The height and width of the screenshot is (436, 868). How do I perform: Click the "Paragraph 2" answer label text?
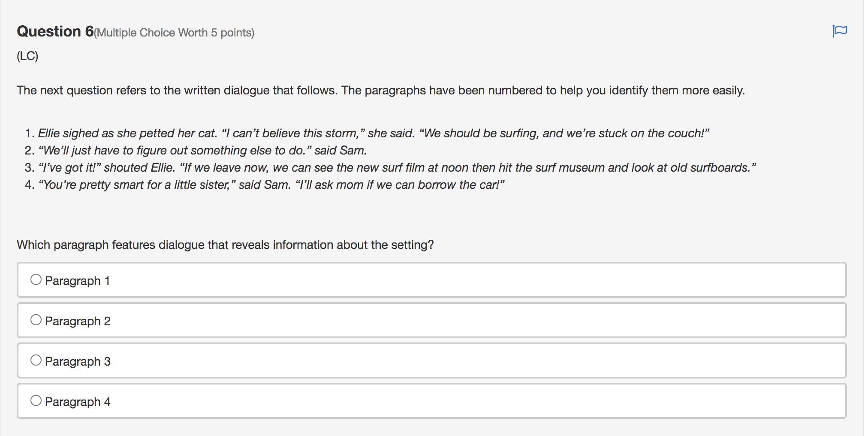pos(78,321)
